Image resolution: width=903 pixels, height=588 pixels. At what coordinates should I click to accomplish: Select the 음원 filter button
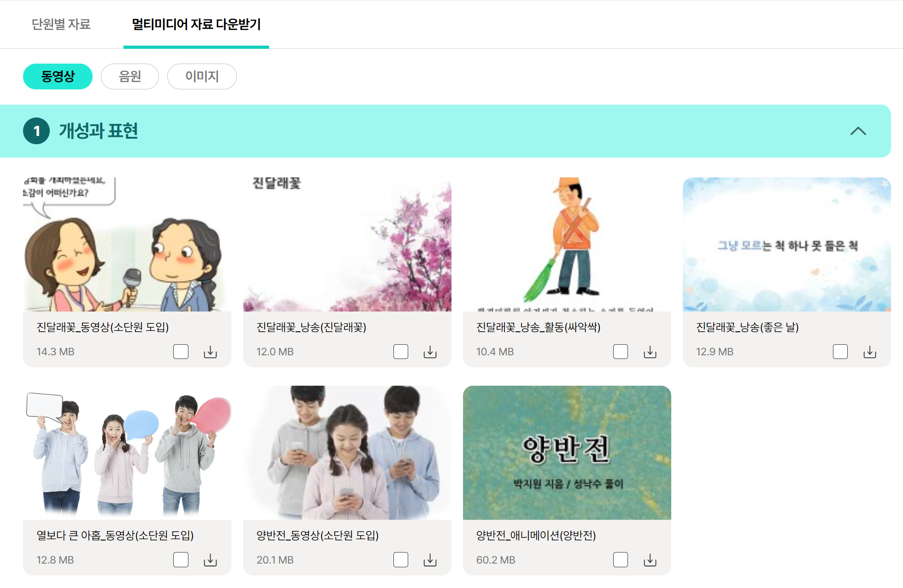[x=130, y=76]
